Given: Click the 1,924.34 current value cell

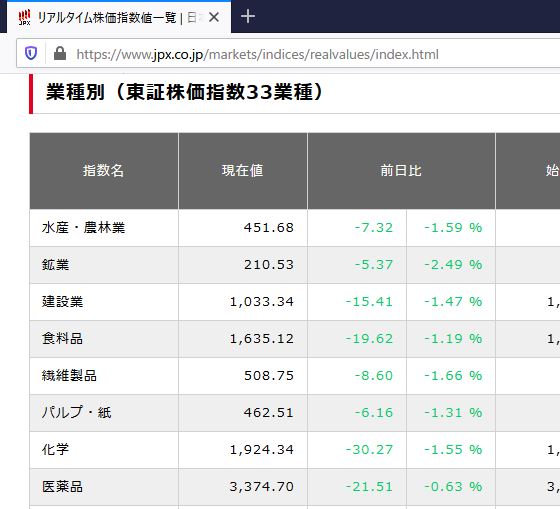Looking at the screenshot, I should point(243,450).
